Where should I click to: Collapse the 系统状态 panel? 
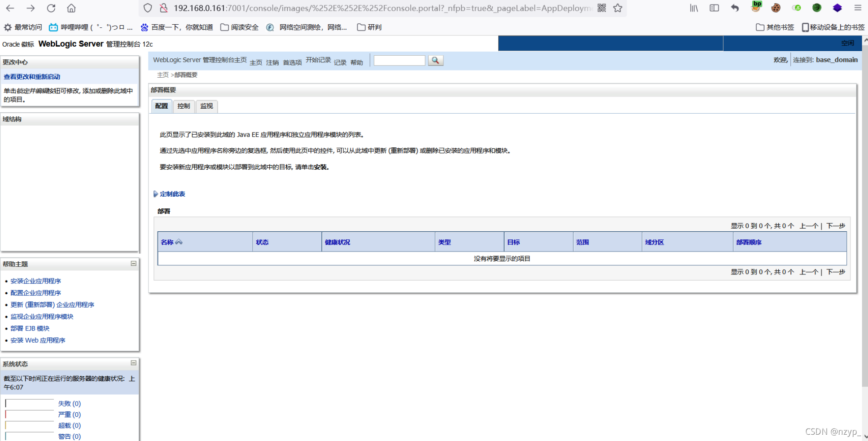133,363
